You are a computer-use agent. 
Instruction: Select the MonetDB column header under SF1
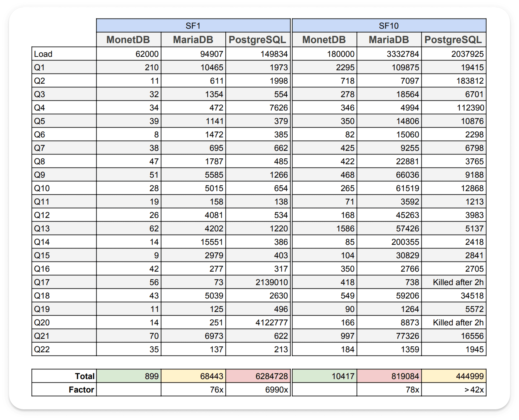coord(128,40)
